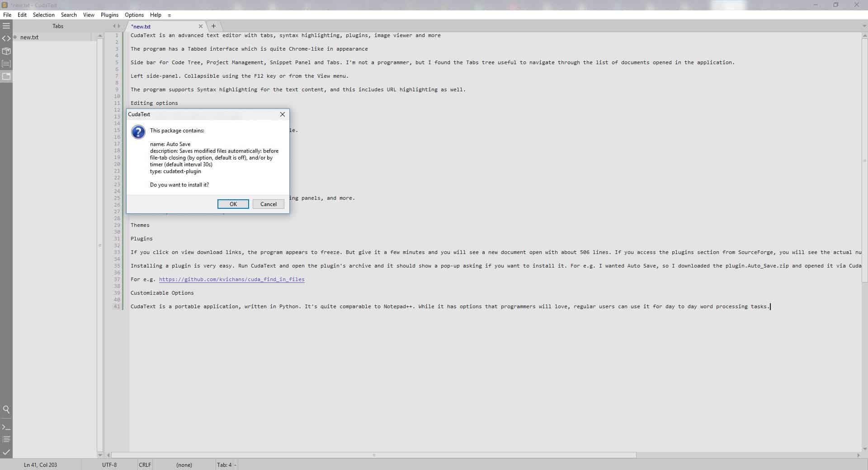Cancel the Auto Save plugin install

point(269,204)
